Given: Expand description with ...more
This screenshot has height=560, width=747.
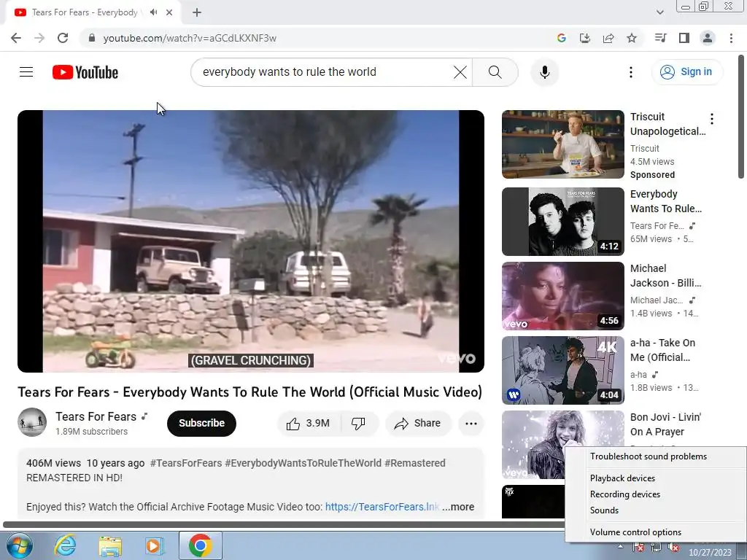Looking at the screenshot, I should pyautogui.click(x=458, y=507).
